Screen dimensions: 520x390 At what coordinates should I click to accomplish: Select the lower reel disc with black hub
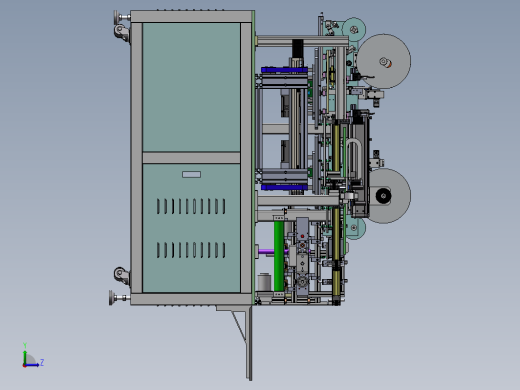(388, 196)
